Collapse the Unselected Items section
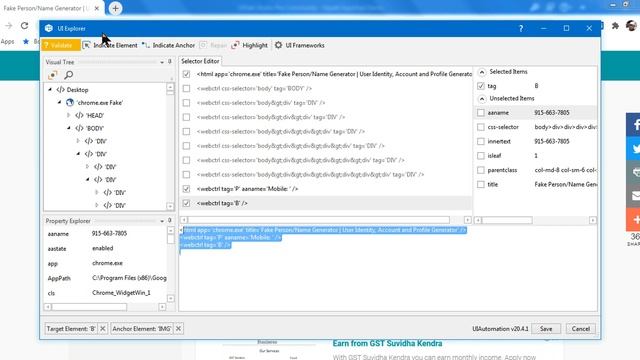The image size is (640, 360). click(x=482, y=99)
